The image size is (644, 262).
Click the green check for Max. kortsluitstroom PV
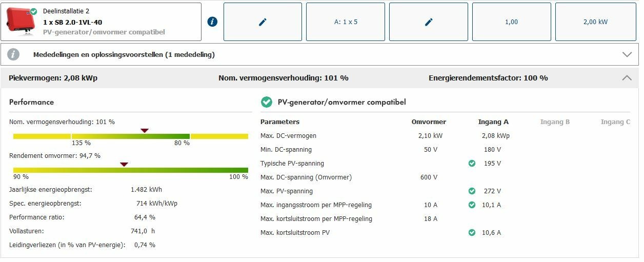pos(472,233)
